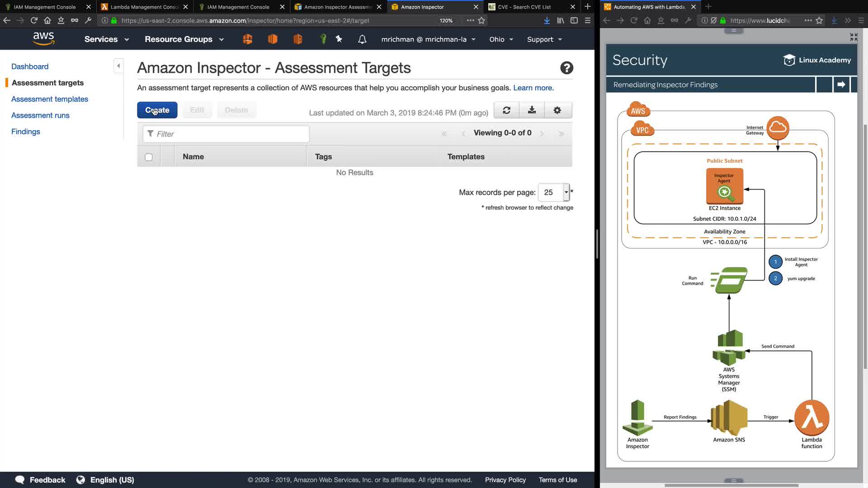Click the AWS logo home icon
The image size is (868, 488).
click(x=43, y=39)
